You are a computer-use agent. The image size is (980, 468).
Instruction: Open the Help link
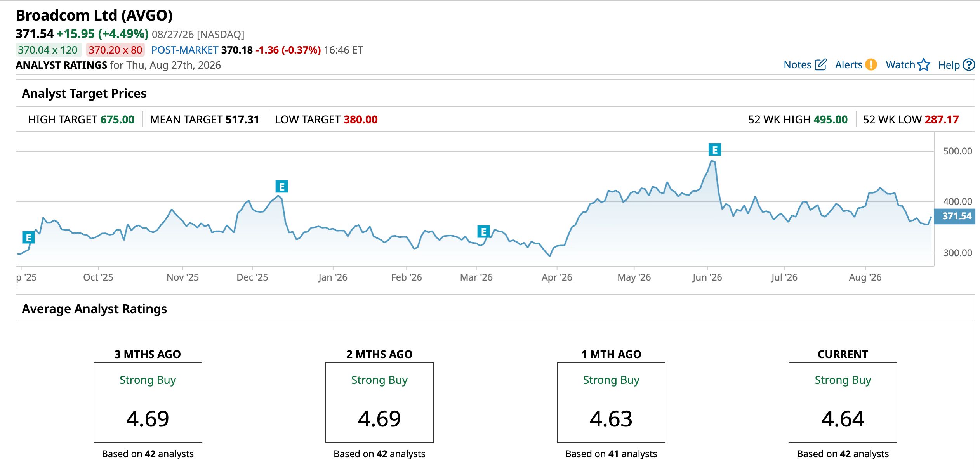coord(949,65)
